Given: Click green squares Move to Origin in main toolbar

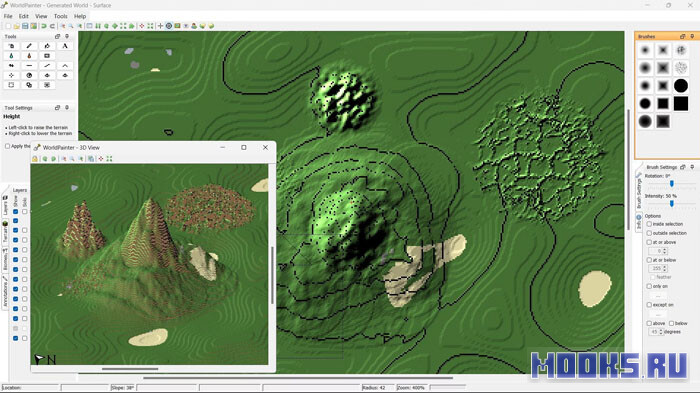Looking at the screenshot, I should click(x=150, y=26).
